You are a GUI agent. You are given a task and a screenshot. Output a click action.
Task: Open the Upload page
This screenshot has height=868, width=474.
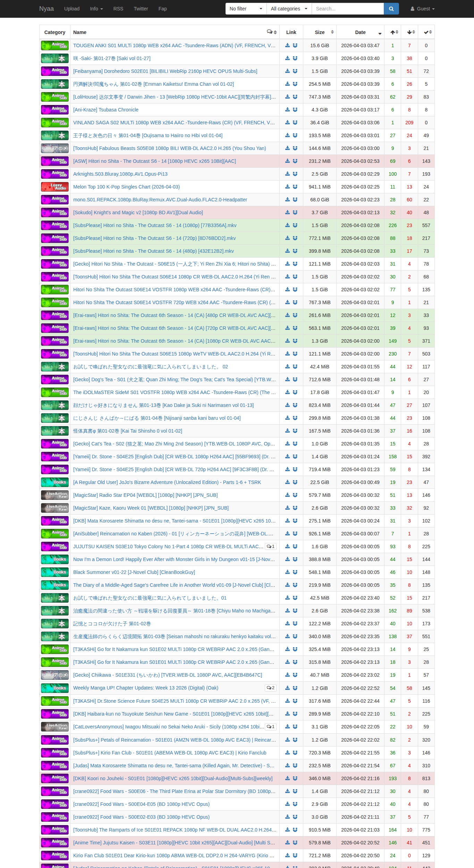click(x=72, y=9)
